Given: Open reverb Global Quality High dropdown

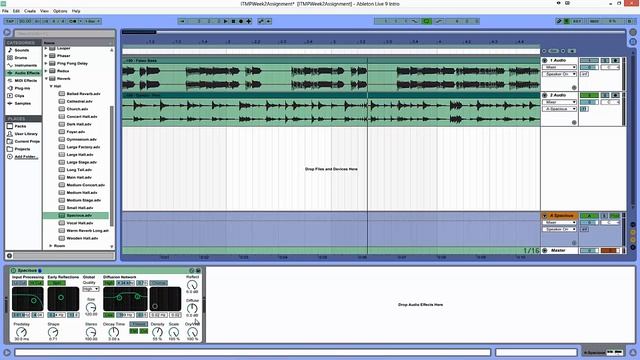Looking at the screenshot, I should coord(91,289).
